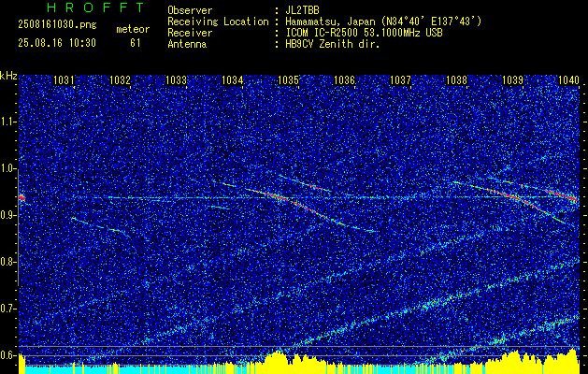Click the meteor label

pyautogui.click(x=133, y=29)
